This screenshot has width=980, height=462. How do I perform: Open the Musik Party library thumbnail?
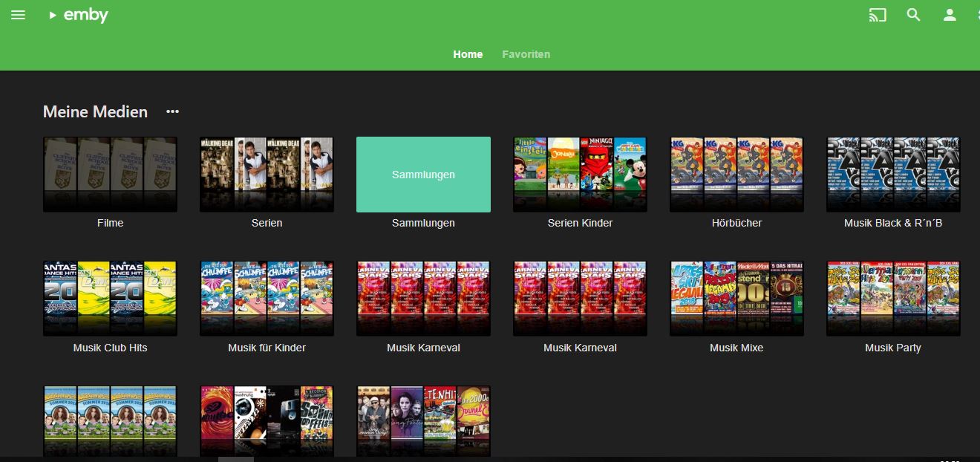coord(893,299)
